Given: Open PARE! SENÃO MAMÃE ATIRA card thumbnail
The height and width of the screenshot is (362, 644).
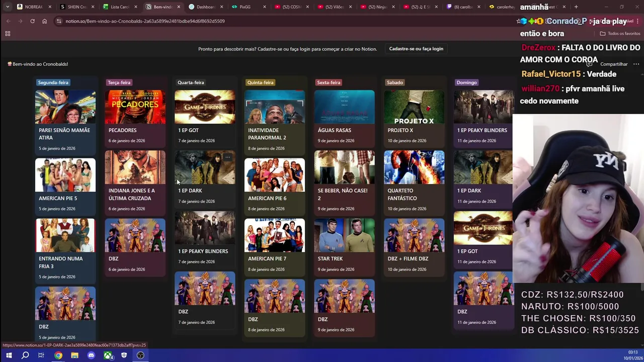Looking at the screenshot, I should [x=65, y=107].
